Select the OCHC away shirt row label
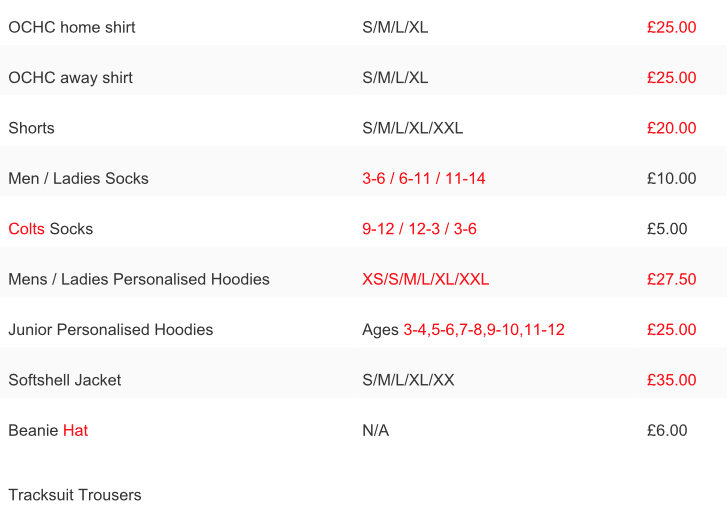Image resolution: width=728 pixels, height=518 pixels. tap(71, 78)
